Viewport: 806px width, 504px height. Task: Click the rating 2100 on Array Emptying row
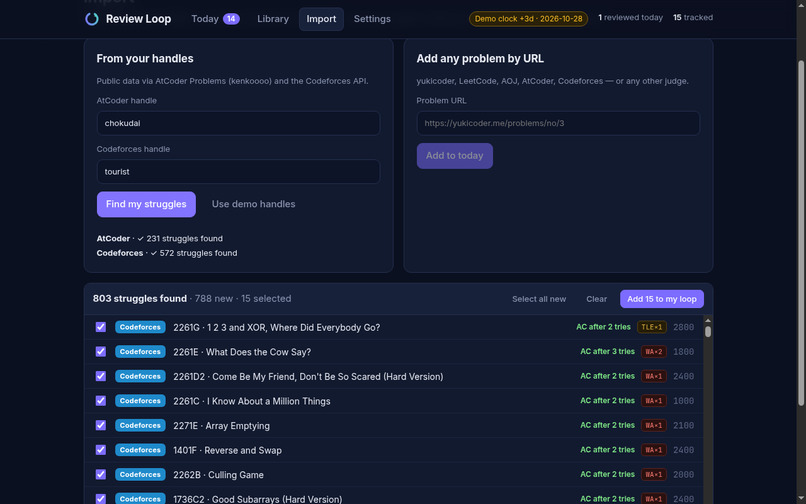coord(684,425)
